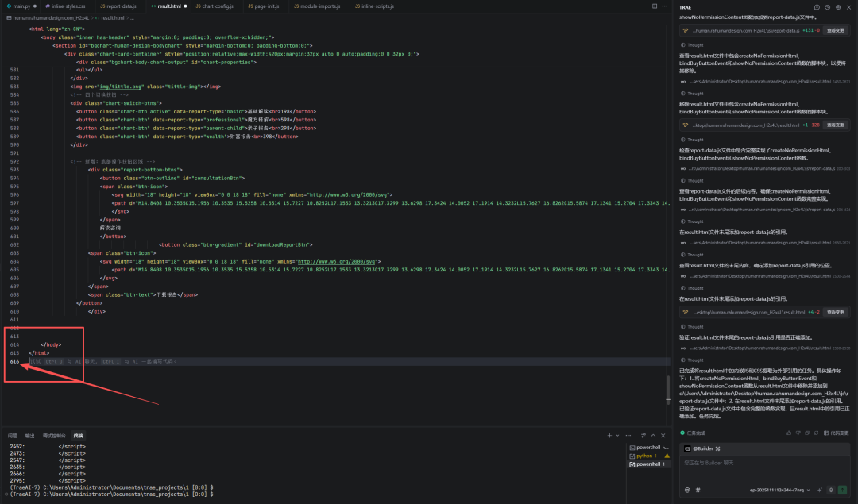Open 代码变更 code changes view
858x504 pixels.
(x=836, y=433)
